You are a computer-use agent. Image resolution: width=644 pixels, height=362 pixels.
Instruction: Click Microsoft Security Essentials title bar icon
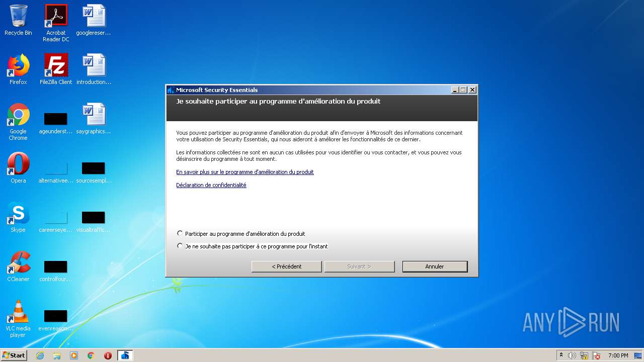point(171,90)
